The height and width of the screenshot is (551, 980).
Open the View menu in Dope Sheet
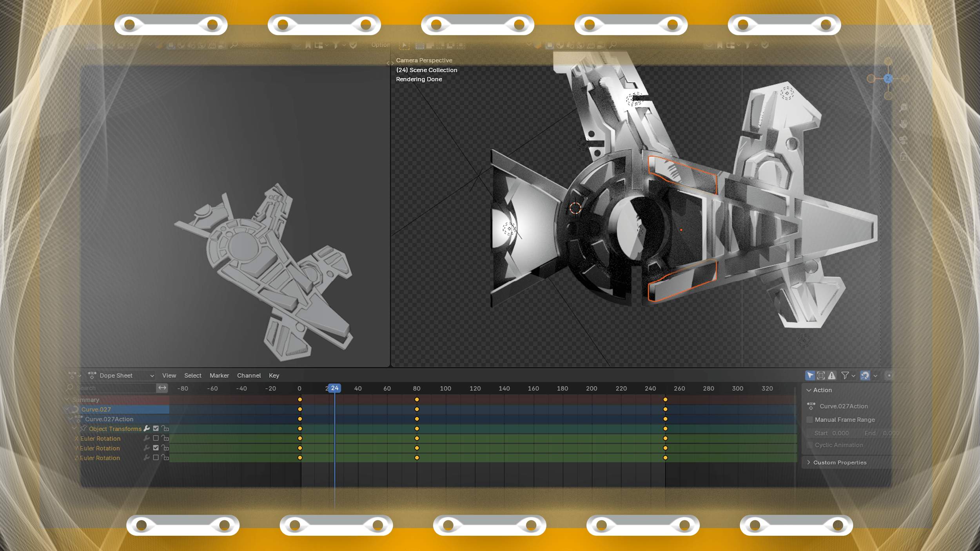coord(169,375)
